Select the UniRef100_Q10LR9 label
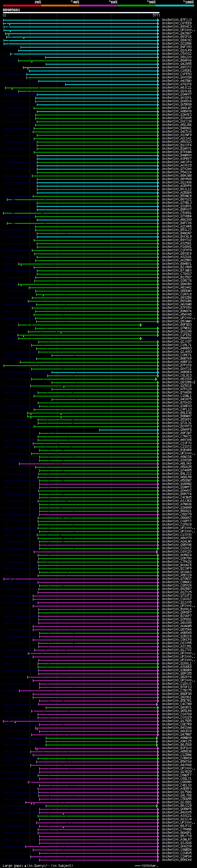Image resolution: width=197 pixels, height=868 pixels. [x=177, y=50]
